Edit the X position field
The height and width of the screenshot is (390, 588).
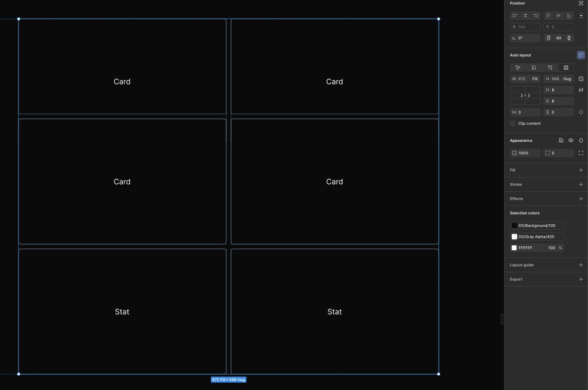point(525,27)
